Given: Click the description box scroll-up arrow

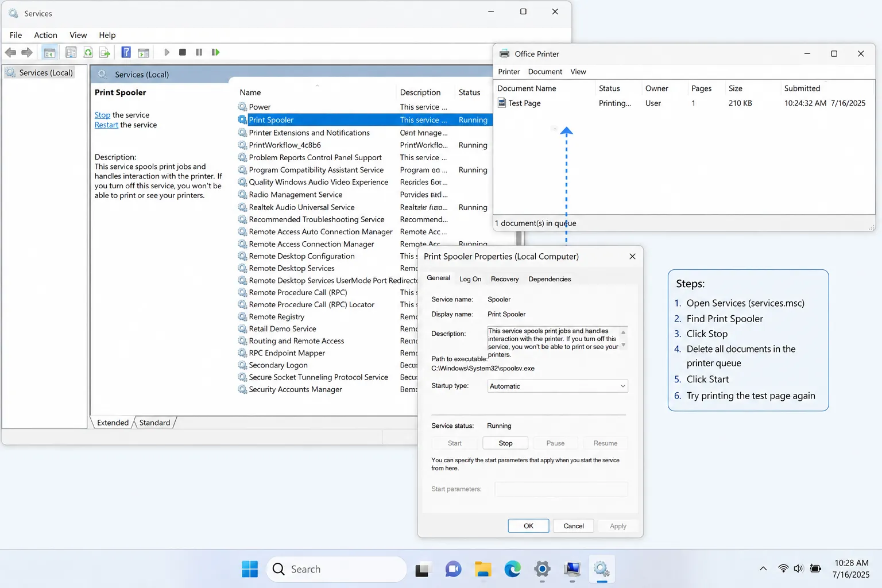Looking at the screenshot, I should tap(624, 332).
